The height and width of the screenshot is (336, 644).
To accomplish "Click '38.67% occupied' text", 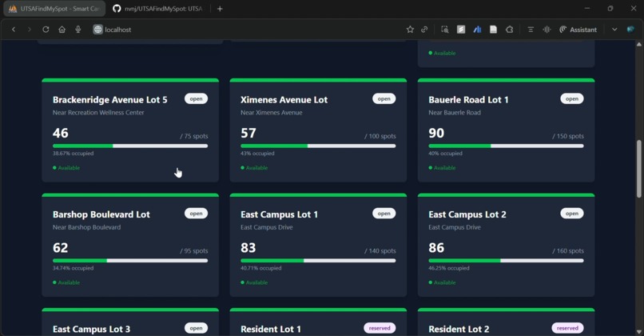I will 73,154.
